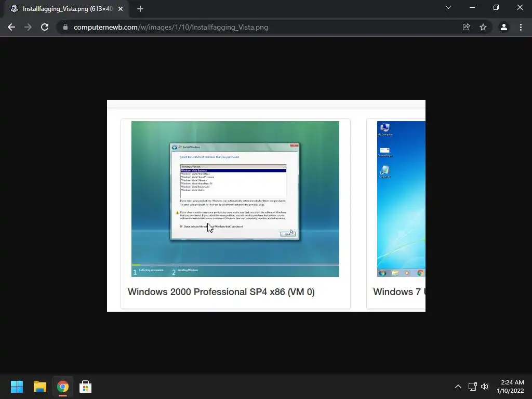Open the Chrome three-dot menu
This screenshot has height=399, width=532.
(x=521, y=27)
